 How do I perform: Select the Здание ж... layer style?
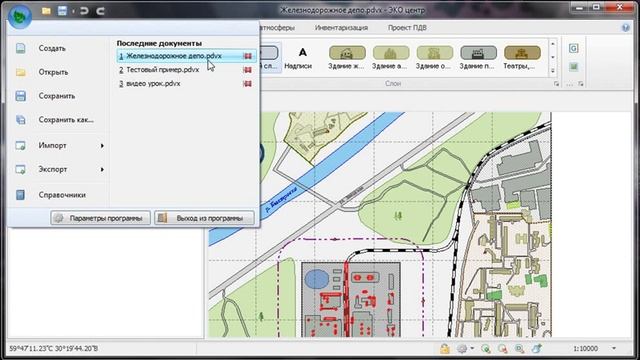pos(347,58)
